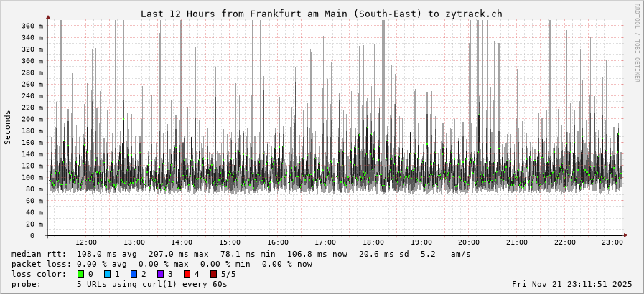Click the vertical RRDTOOL / TOBI OETIKER watermark
644x294 pixels.
pos(636,43)
